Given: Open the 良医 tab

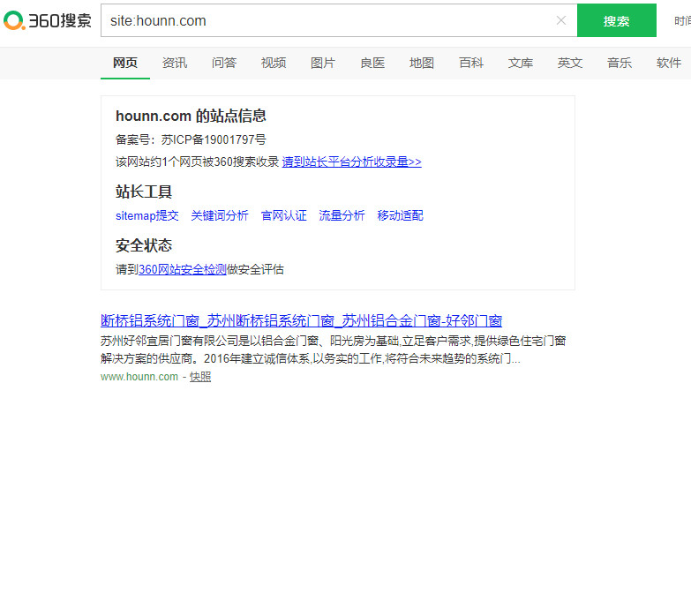Looking at the screenshot, I should pyautogui.click(x=372, y=63).
